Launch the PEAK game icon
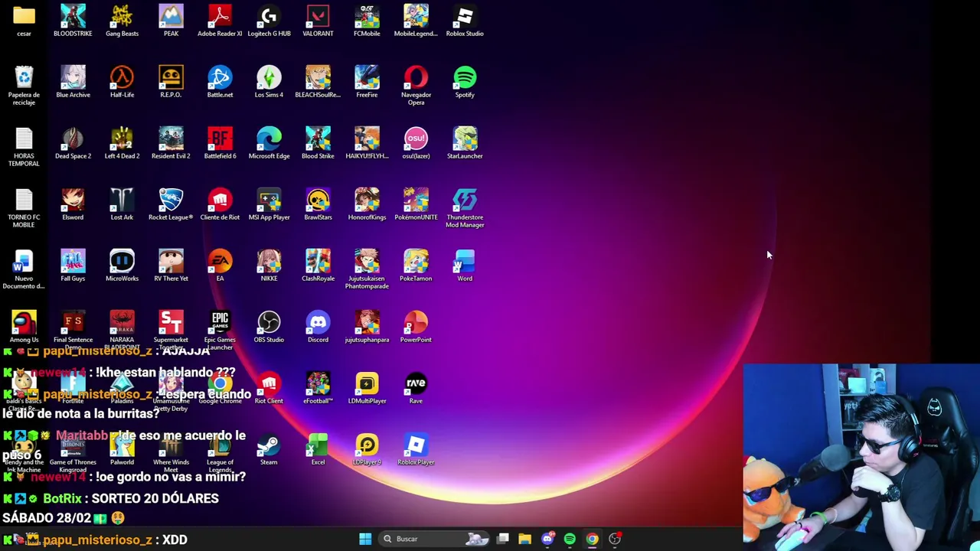This screenshot has width=980, height=551. click(x=171, y=21)
